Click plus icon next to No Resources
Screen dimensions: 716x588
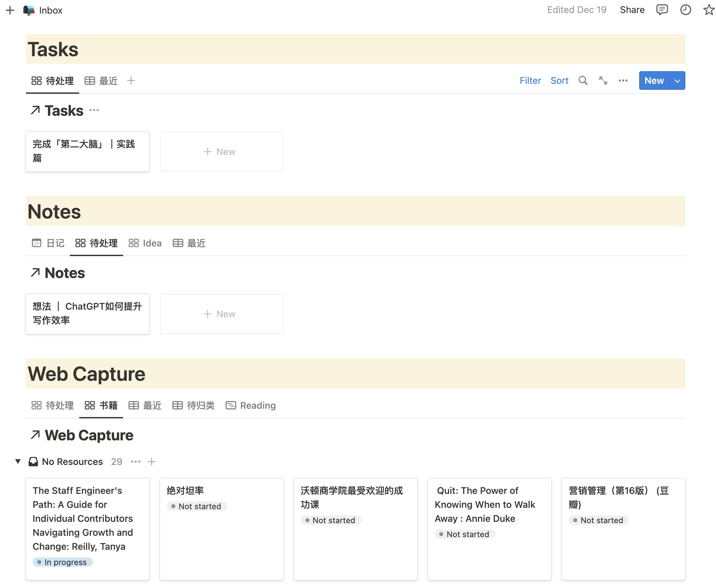tap(151, 461)
